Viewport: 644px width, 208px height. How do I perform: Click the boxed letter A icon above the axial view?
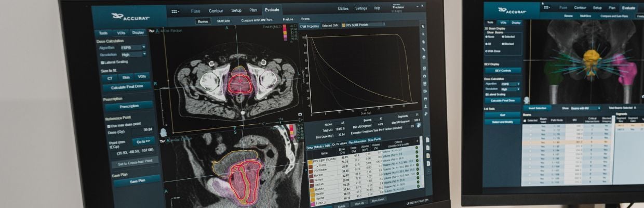tap(157, 31)
